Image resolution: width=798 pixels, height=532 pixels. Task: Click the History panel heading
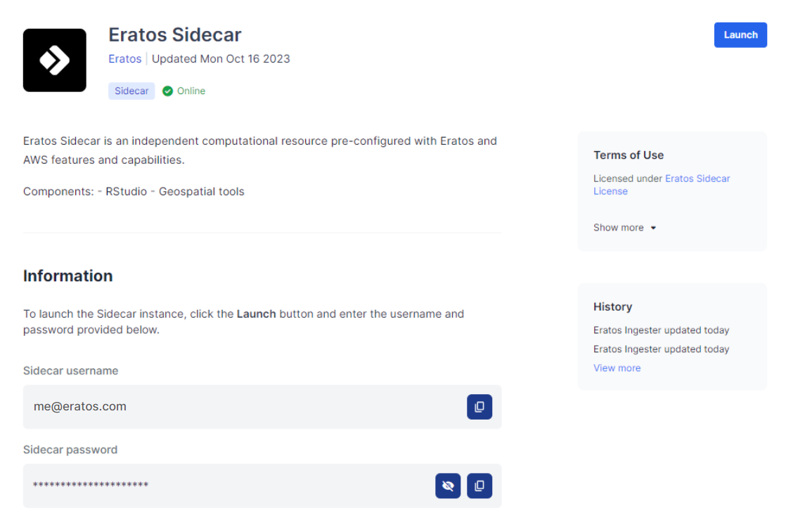(613, 306)
